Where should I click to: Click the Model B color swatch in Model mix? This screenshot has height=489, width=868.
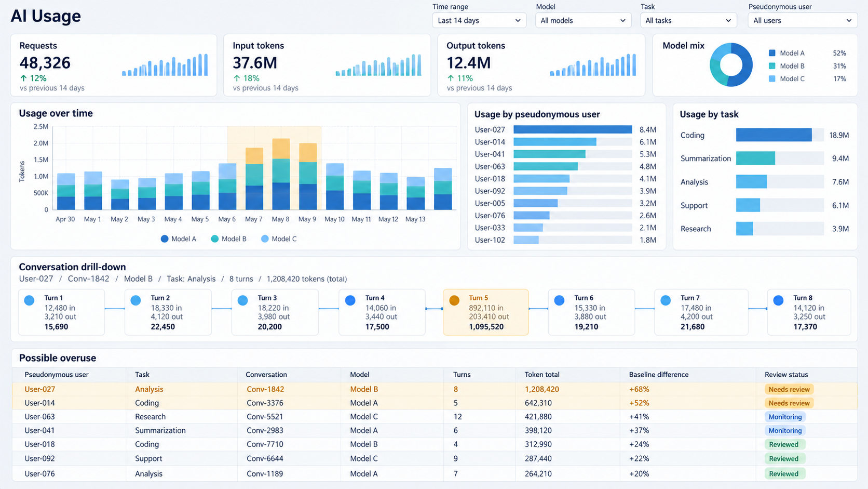[x=772, y=66]
